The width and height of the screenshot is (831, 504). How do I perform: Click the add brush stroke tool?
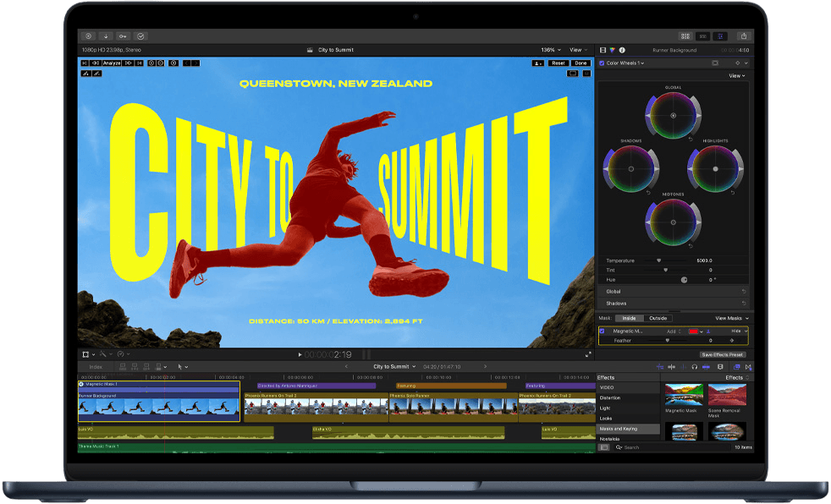tap(85, 74)
